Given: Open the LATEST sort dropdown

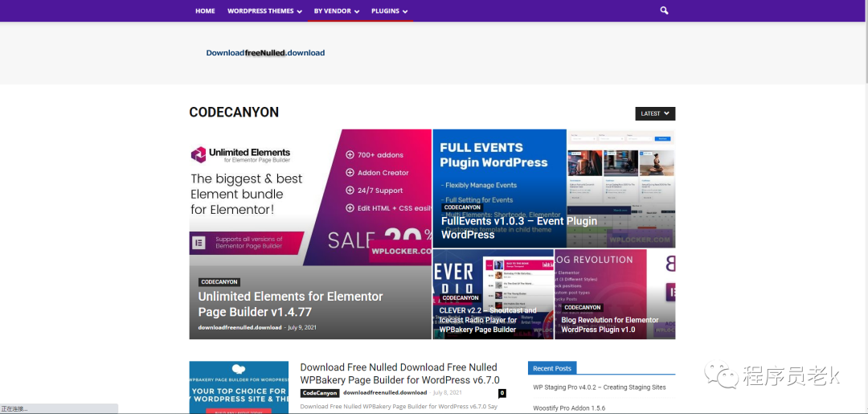Looking at the screenshot, I should click(x=655, y=113).
